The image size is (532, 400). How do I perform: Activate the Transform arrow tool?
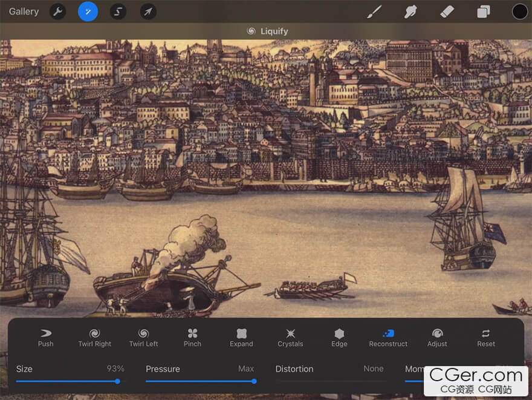coord(148,11)
